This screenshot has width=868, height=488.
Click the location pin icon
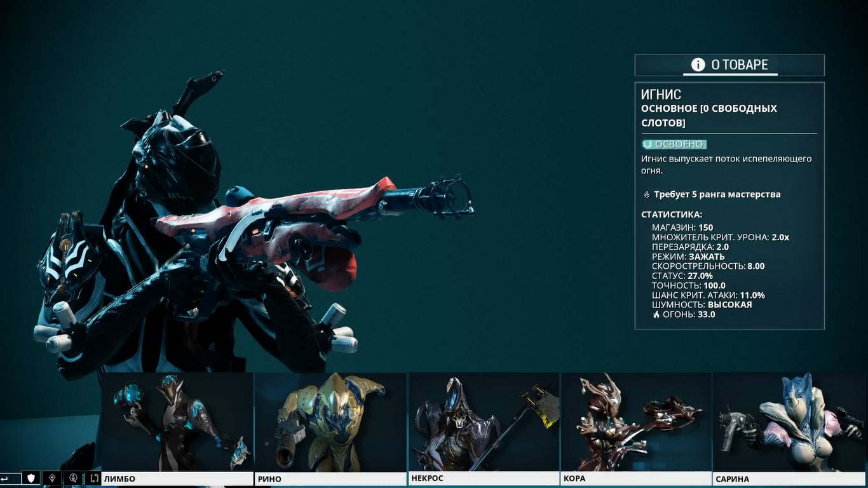click(52, 478)
